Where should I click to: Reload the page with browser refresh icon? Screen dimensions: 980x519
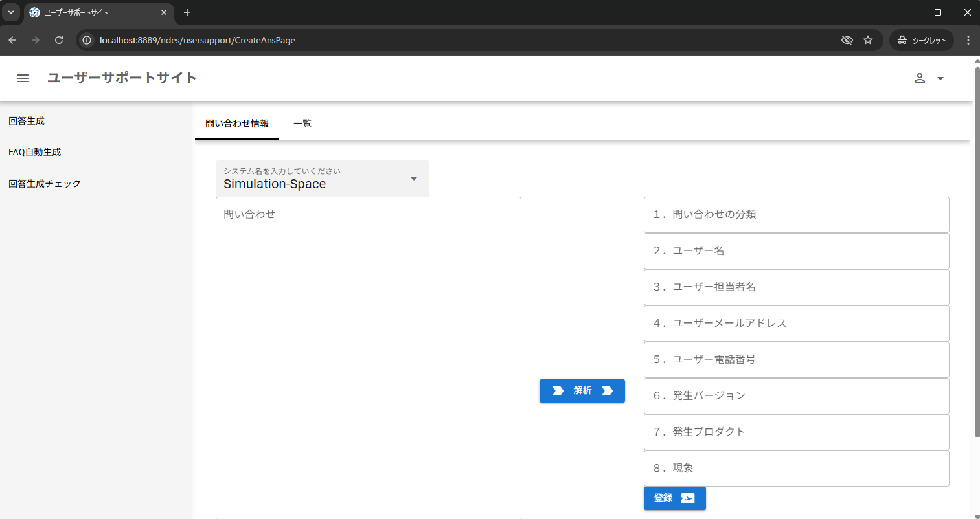pos(59,40)
